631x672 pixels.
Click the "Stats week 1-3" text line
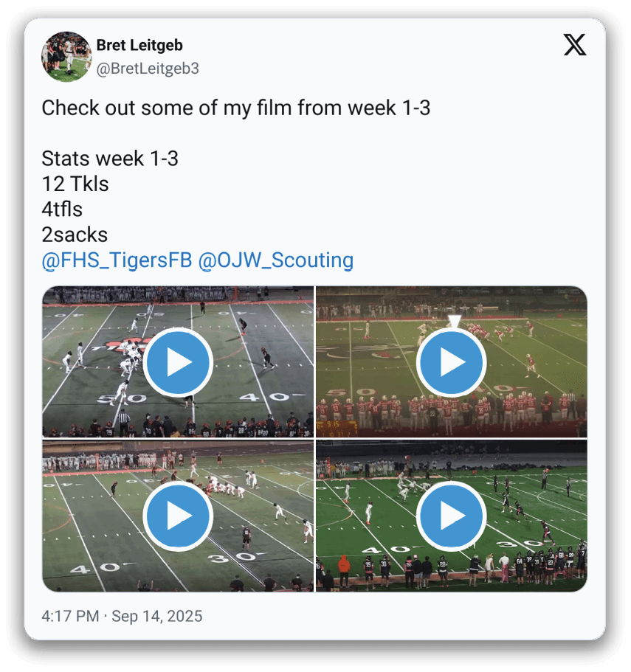[110, 159]
